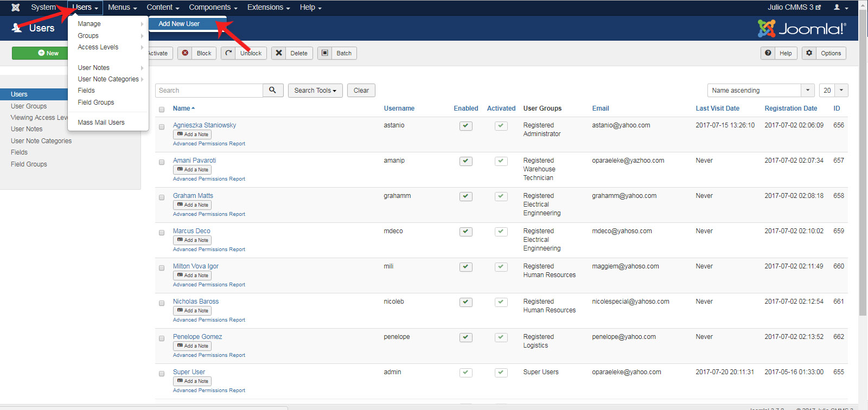Open Help from the toolbar
Screen dimensions: 868x410
tap(779, 53)
